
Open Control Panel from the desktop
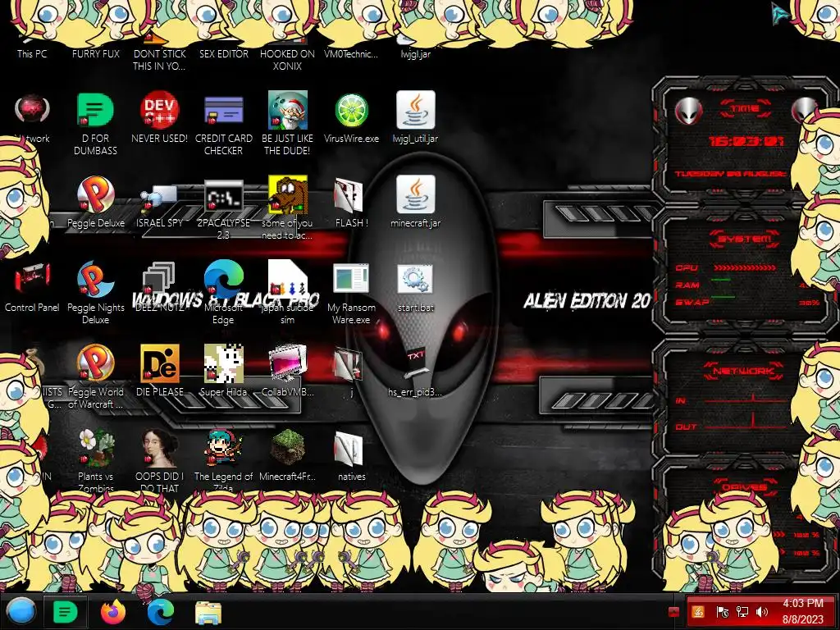point(32,280)
